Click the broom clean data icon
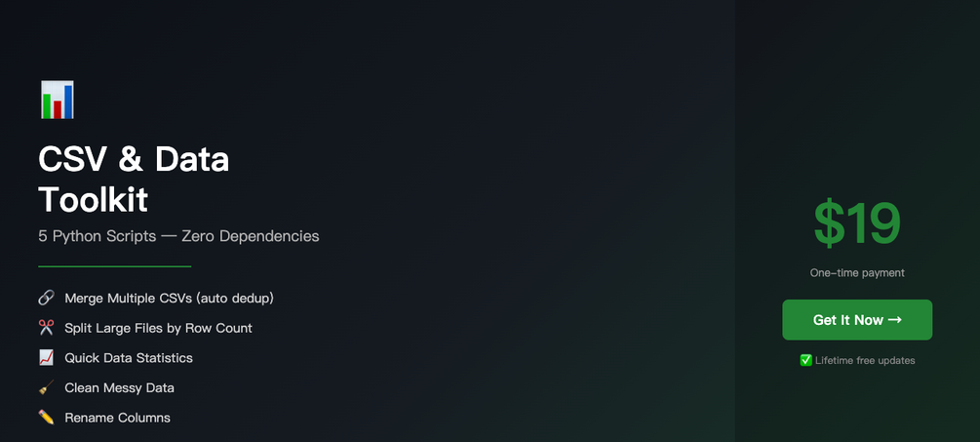Image resolution: width=980 pixels, height=442 pixels. click(x=46, y=387)
